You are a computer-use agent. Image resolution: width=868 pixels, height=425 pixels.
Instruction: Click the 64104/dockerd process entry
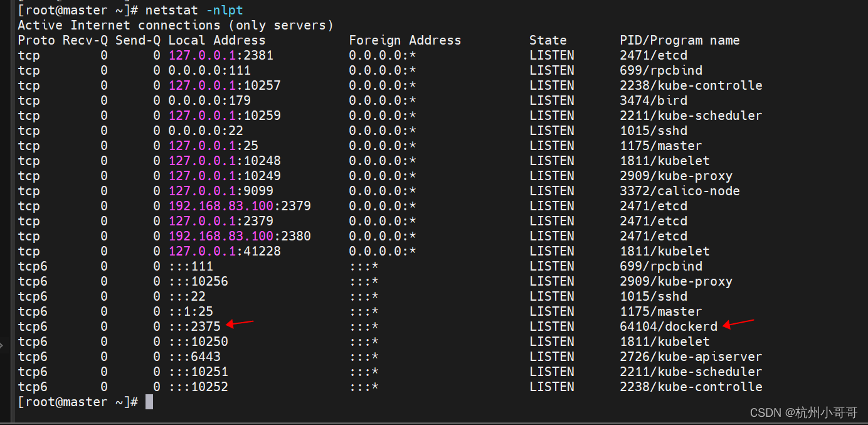pos(667,326)
